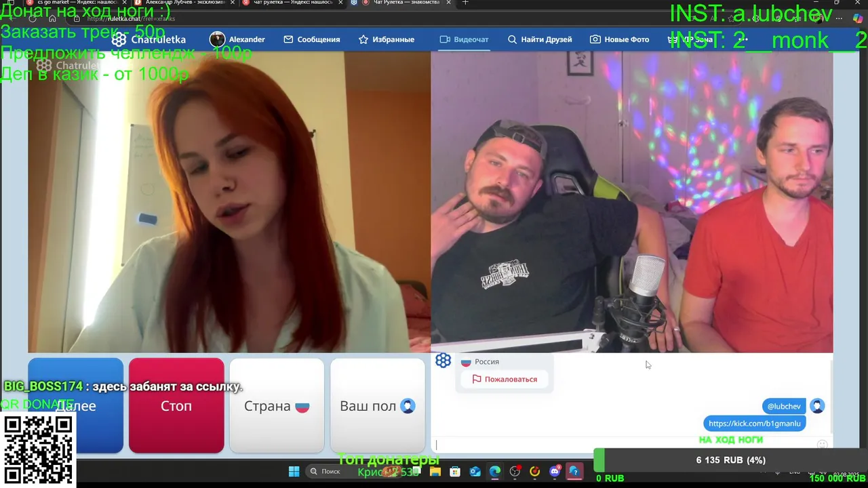Screen dimensions: 868x488
Task: Click the blue Далее next button
Action: (x=75, y=405)
